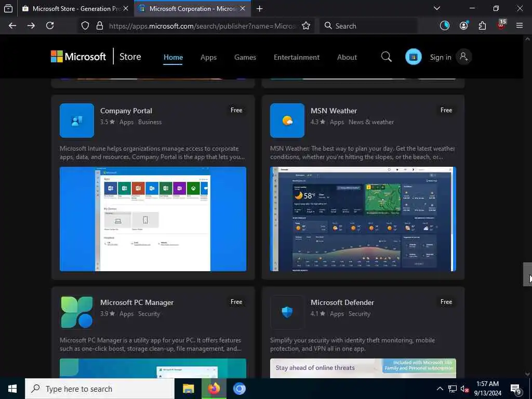Screen dimensions: 532x399
Task: Open the Firefox account icon
Action: [x=464, y=25]
